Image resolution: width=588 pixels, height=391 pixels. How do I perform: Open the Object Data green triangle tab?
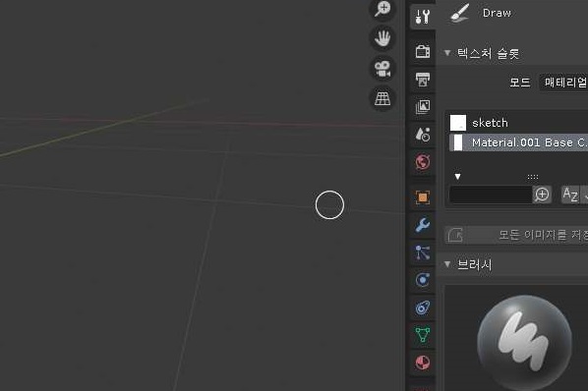[x=423, y=335]
